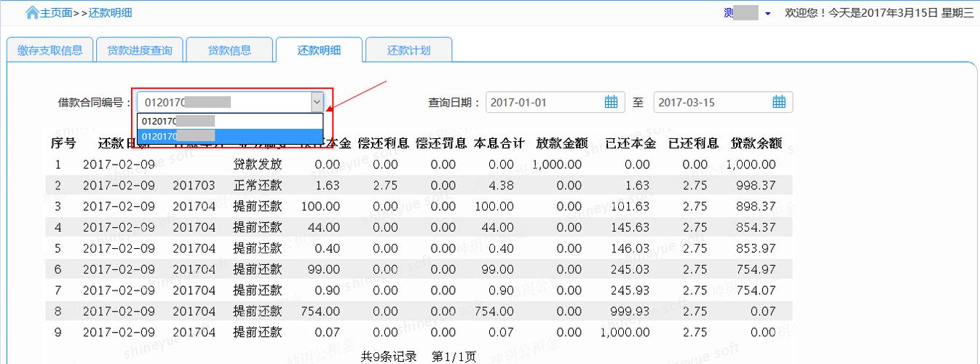Click 放款金额 column header
Image resolution: width=980 pixels, height=364 pixels.
[562, 143]
